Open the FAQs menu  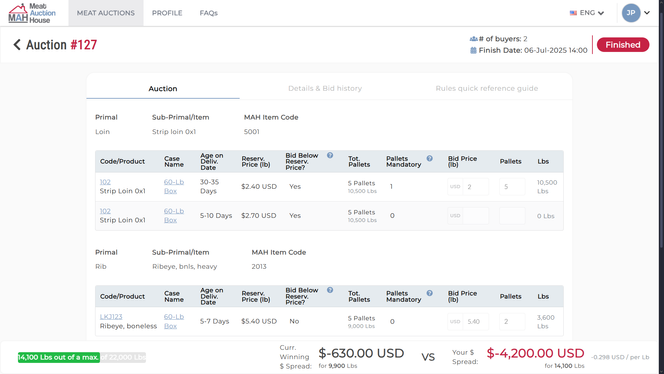(208, 13)
